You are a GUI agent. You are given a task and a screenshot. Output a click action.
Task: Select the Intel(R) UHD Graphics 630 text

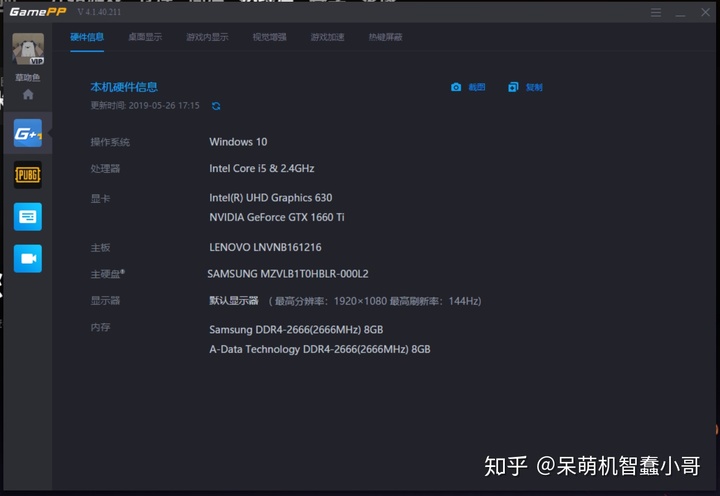pos(270,198)
